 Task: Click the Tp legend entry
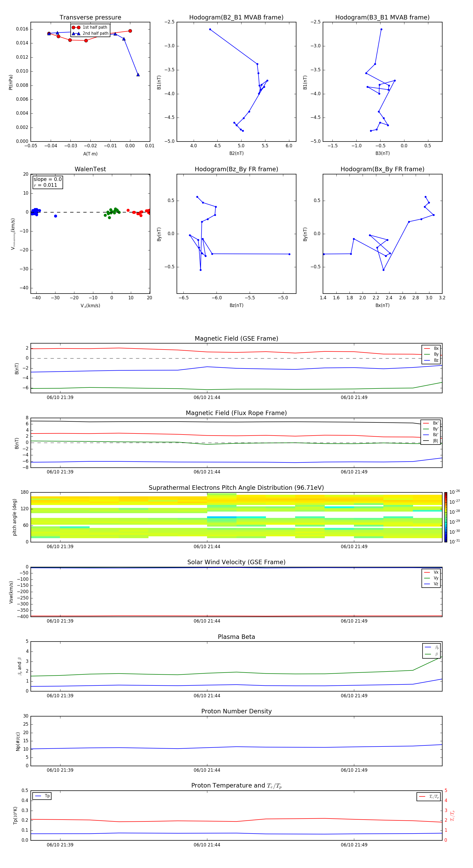pos(42,796)
